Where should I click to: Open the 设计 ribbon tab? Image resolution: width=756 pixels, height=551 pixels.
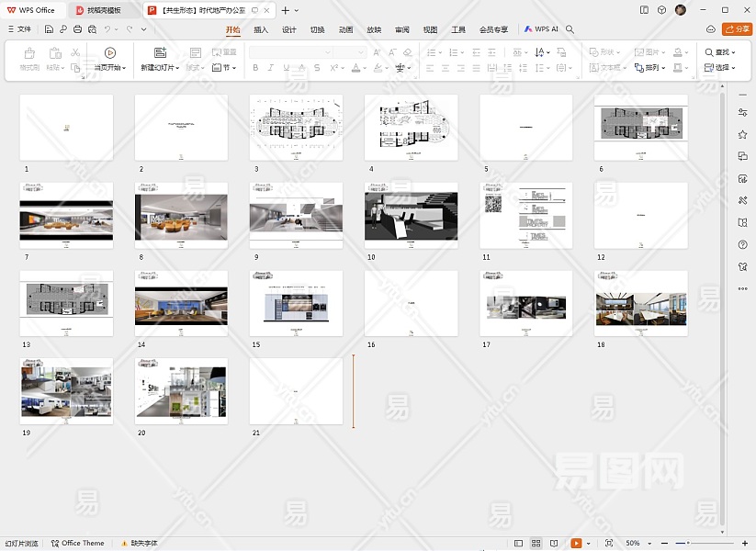(288, 29)
